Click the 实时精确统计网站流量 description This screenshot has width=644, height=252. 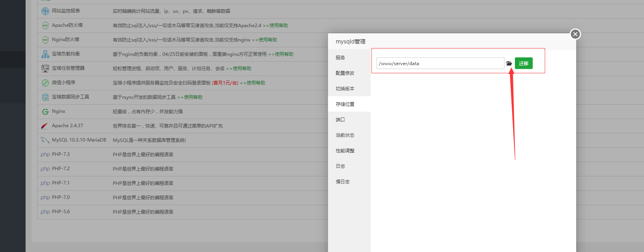pos(171,11)
